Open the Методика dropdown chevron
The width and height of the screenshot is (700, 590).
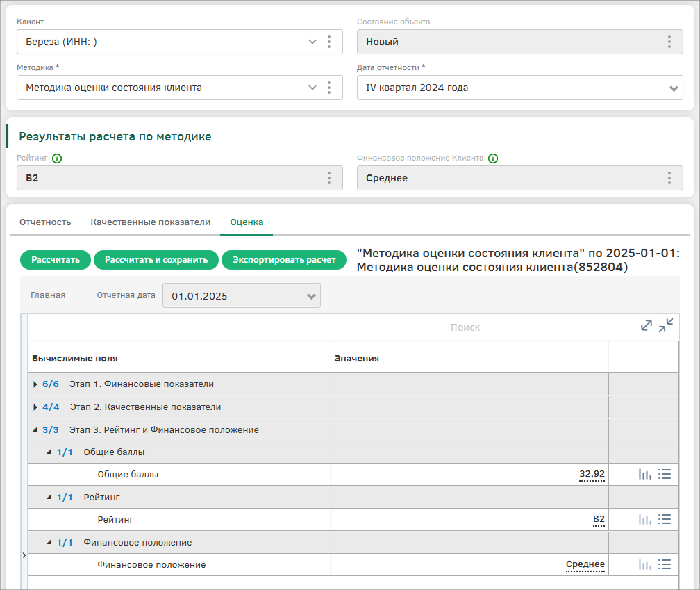click(312, 88)
